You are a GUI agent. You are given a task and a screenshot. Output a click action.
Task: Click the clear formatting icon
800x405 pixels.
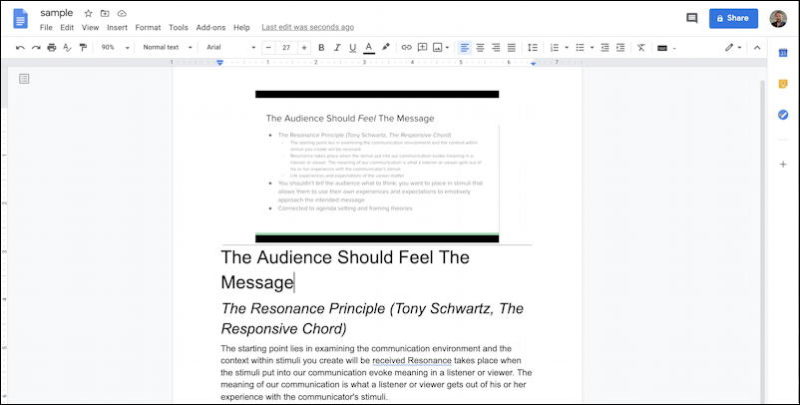(641, 47)
